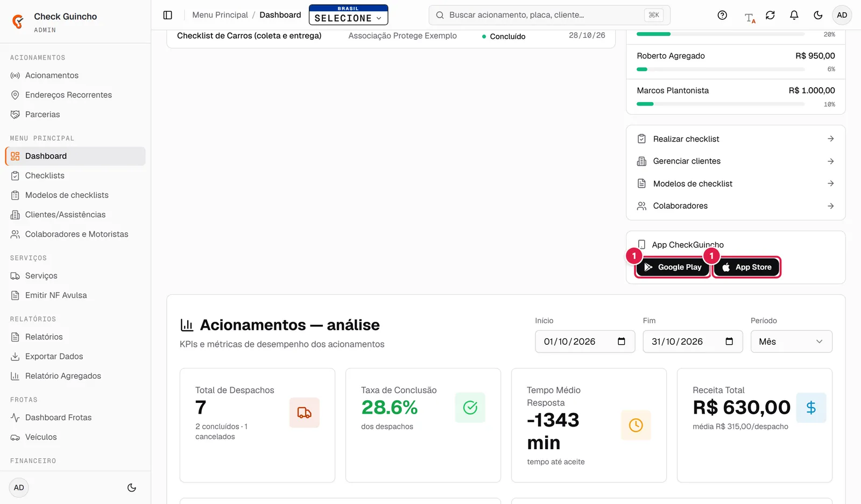Viewport: 861px width, 504px height.
Task: Open Acionamentos in sidebar
Action: [x=75, y=75]
